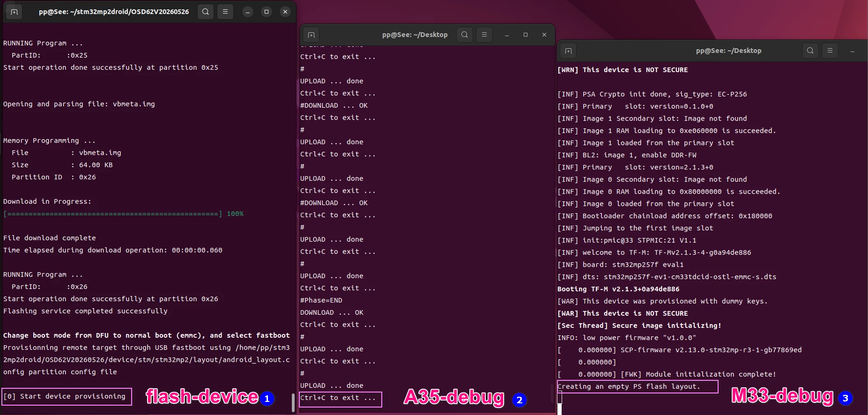
Task: Click 'This device was provisioned with dummy keys' line
Action: pyautogui.click(x=663, y=301)
